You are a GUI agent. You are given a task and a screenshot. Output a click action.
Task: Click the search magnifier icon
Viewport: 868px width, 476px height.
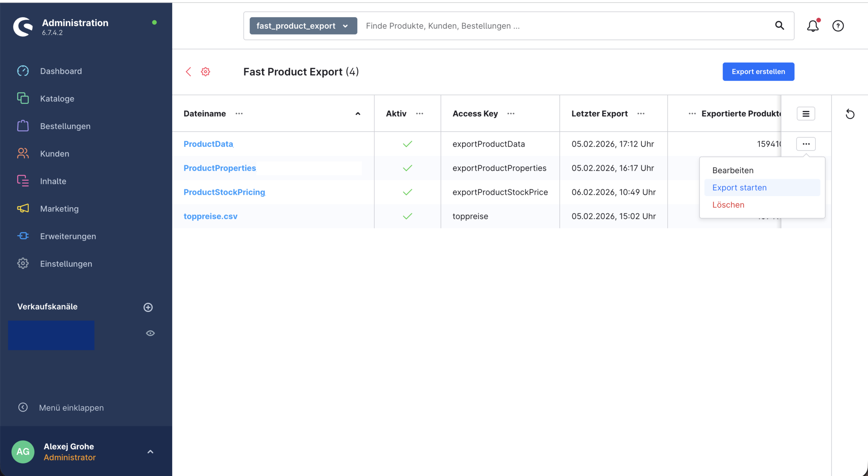coord(780,26)
